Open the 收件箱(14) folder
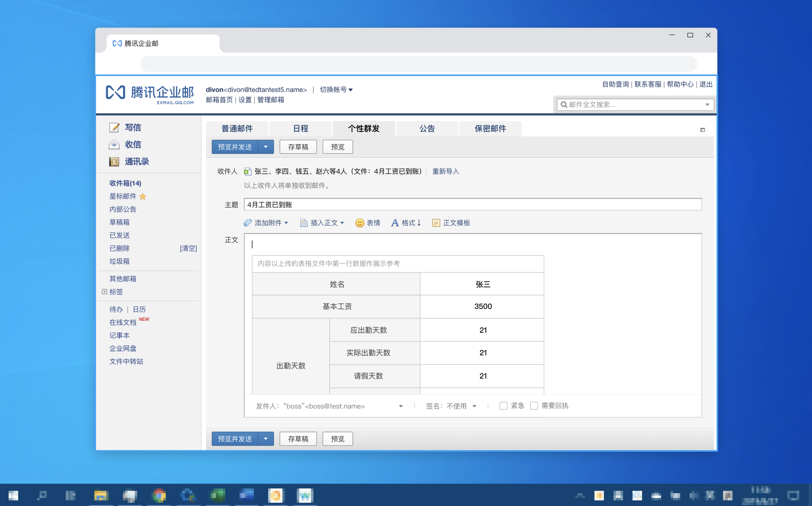This screenshot has width=812, height=506. (126, 183)
